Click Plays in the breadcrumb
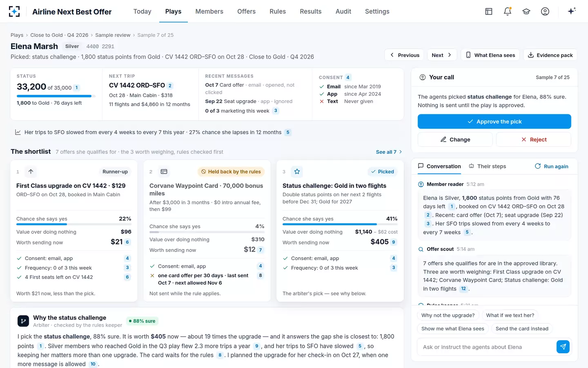The width and height of the screenshot is (588, 368). click(17, 35)
